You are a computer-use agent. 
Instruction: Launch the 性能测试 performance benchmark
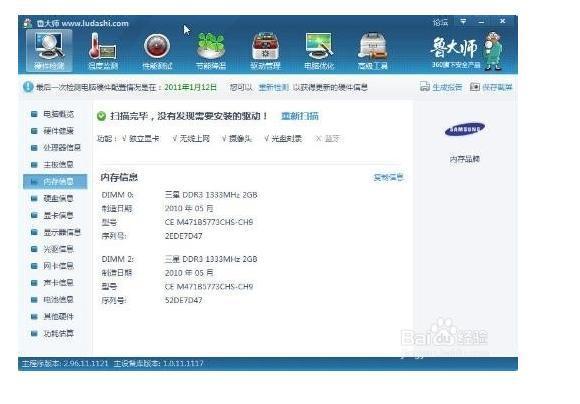click(x=157, y=51)
